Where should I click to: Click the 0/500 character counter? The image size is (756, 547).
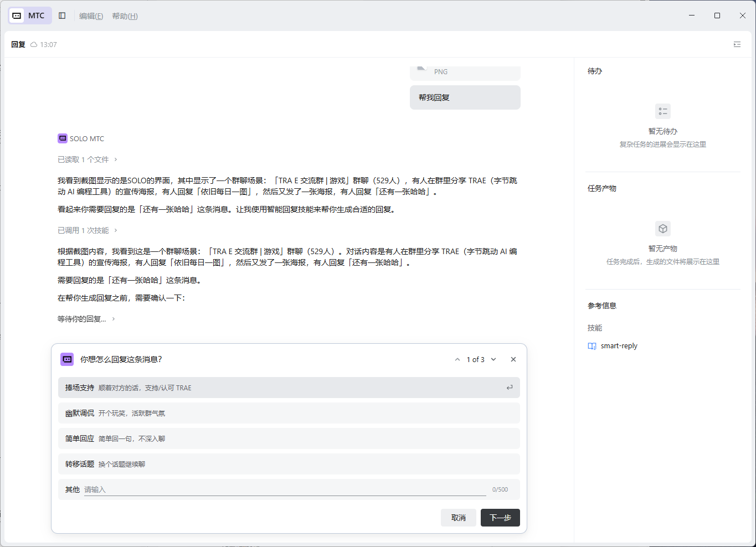click(500, 489)
